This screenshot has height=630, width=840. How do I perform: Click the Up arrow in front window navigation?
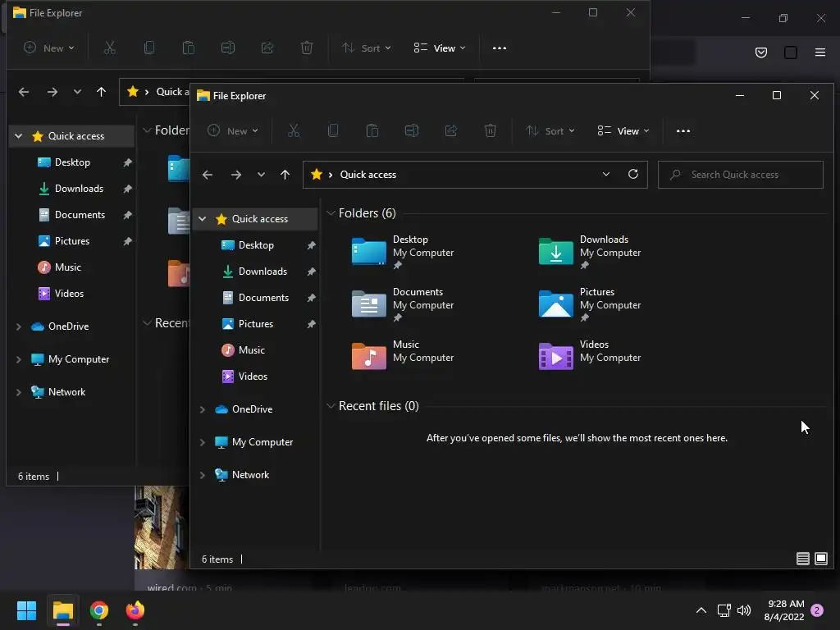pos(285,175)
